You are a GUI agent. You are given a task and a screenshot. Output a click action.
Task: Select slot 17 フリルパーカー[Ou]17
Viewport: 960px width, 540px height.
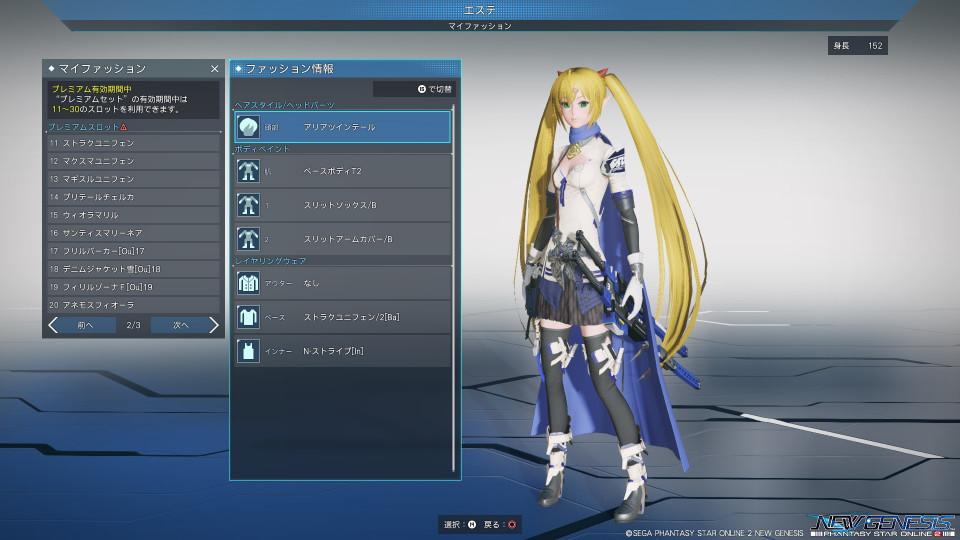133,251
